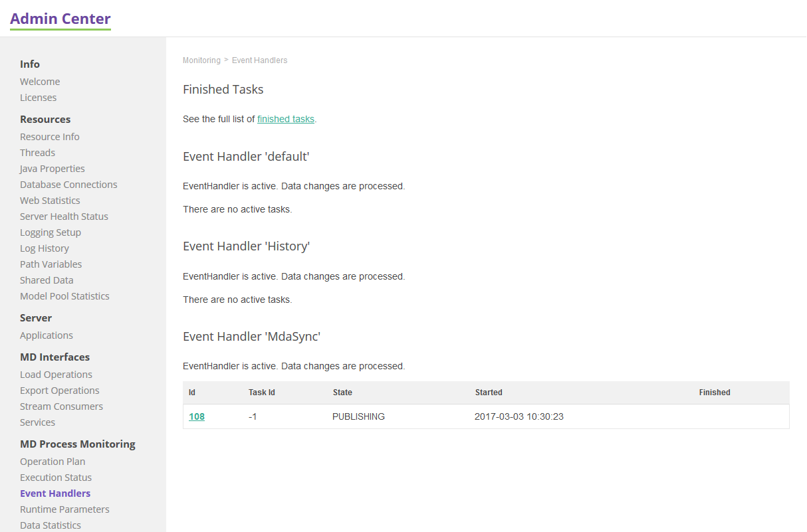
Task: Open Applications under Server
Action: coord(47,335)
